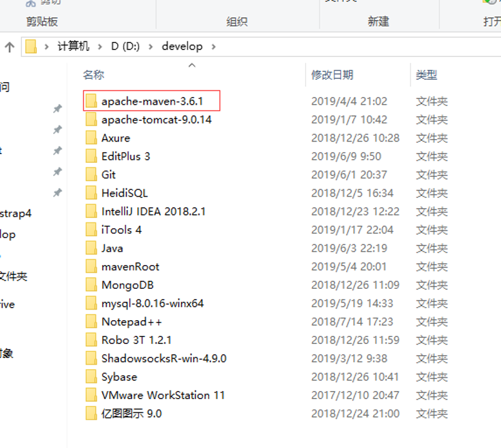The width and height of the screenshot is (501, 448).
Task: Click the date 2019/4/4 21:02
Action: [x=349, y=102]
